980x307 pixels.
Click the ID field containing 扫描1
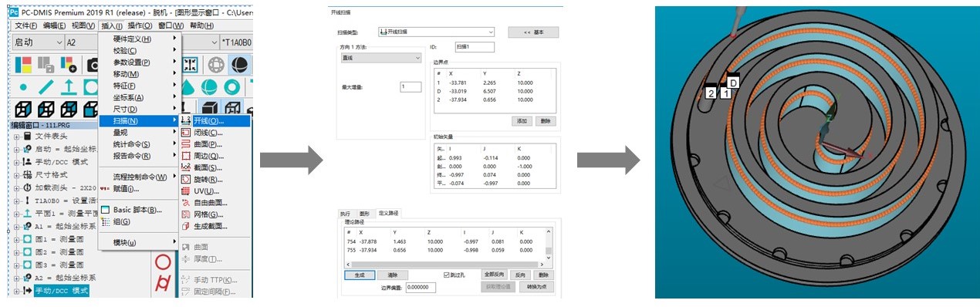(475, 47)
